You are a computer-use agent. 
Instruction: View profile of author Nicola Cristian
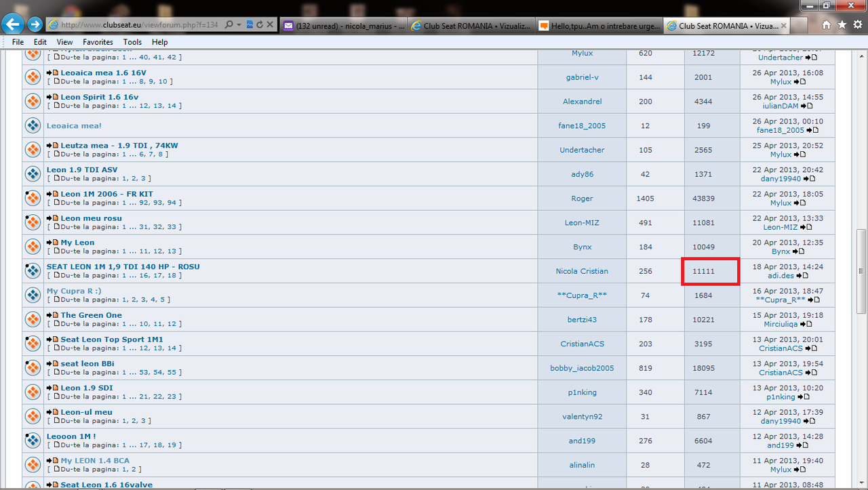pyautogui.click(x=582, y=271)
